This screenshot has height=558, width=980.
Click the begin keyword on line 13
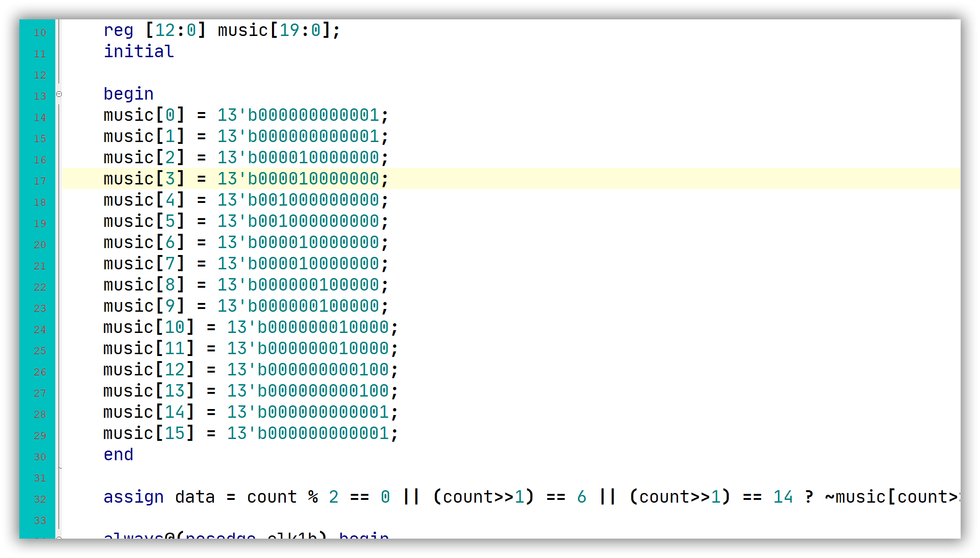click(x=128, y=94)
